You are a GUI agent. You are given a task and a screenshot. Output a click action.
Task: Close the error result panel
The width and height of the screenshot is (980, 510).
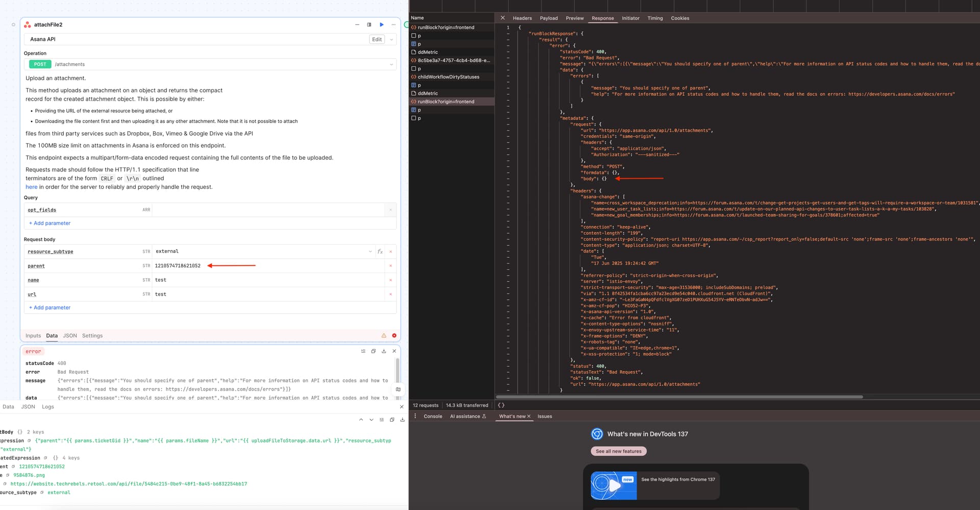tap(394, 351)
